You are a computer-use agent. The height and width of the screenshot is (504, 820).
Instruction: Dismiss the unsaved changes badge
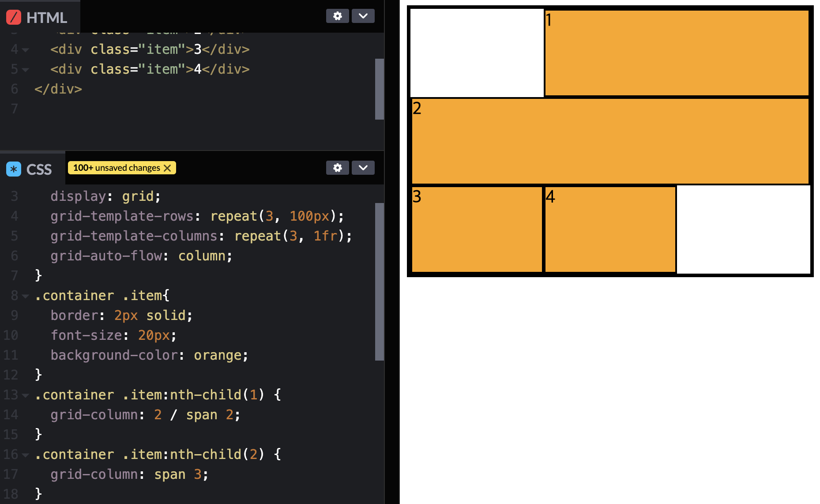[167, 168]
